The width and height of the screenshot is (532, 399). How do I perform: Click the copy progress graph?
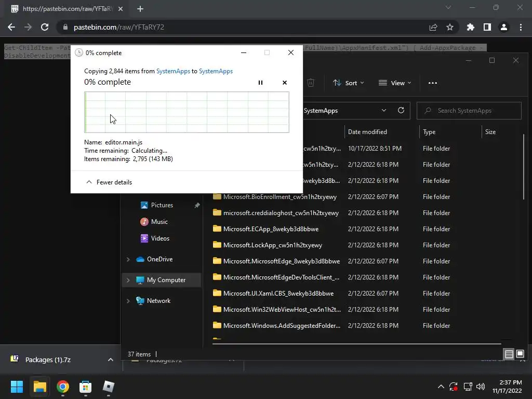tap(187, 112)
